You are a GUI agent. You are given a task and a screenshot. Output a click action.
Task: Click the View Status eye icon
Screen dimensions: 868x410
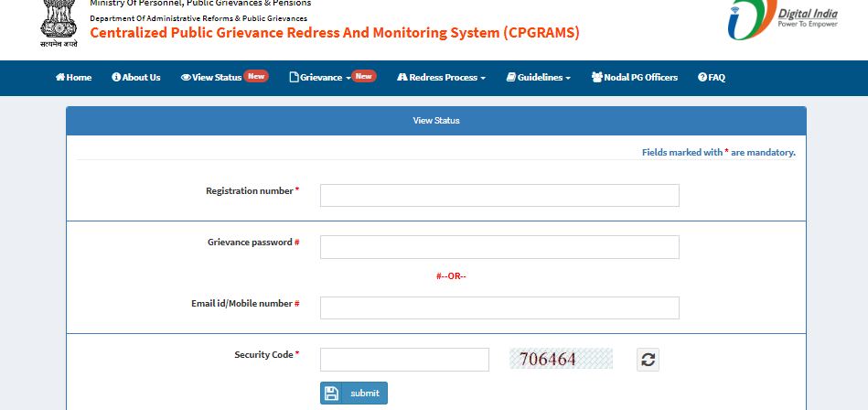pyautogui.click(x=186, y=78)
